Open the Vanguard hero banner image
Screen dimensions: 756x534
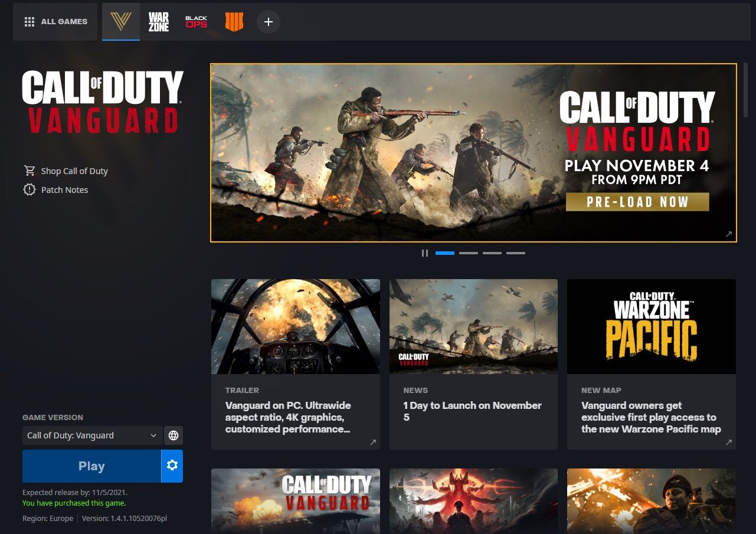point(473,153)
